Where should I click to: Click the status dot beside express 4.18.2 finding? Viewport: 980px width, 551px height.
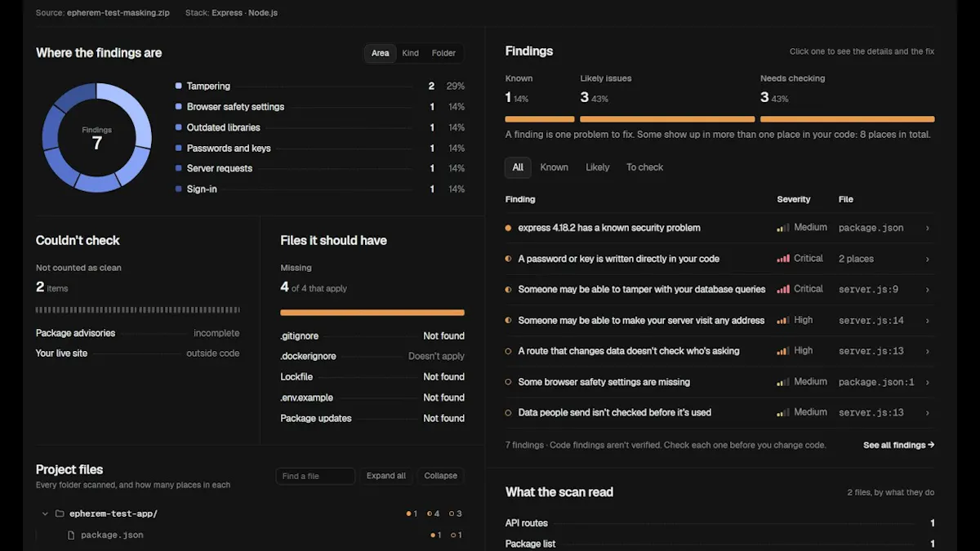pyautogui.click(x=509, y=228)
